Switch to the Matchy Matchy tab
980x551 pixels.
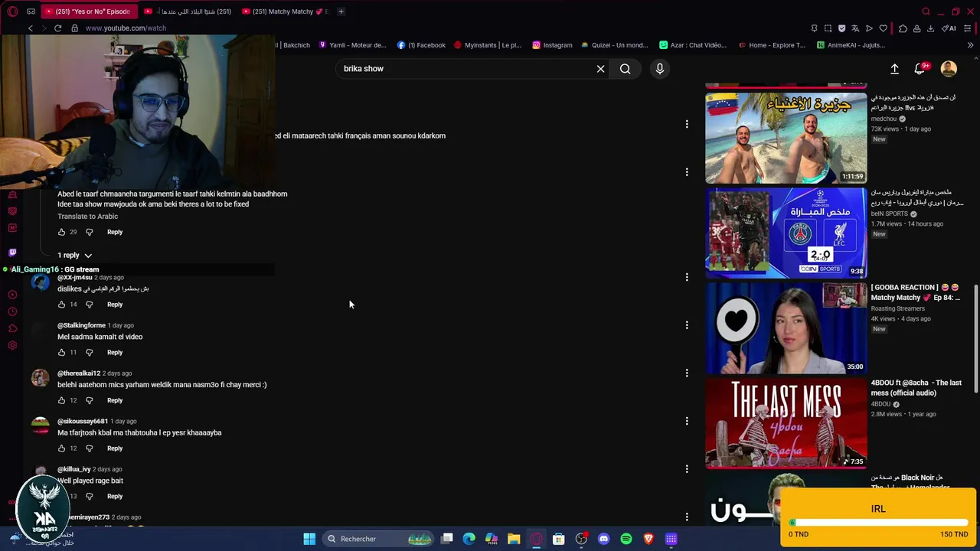285,11
